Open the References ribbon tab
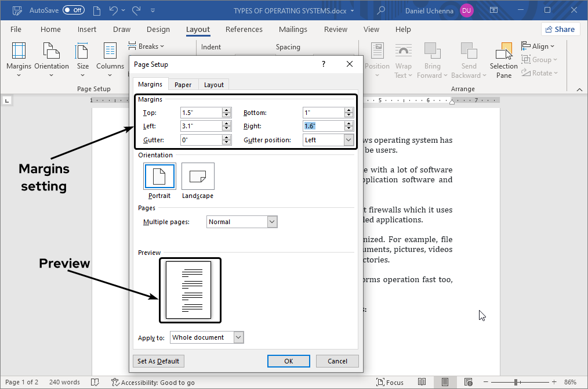 point(244,29)
